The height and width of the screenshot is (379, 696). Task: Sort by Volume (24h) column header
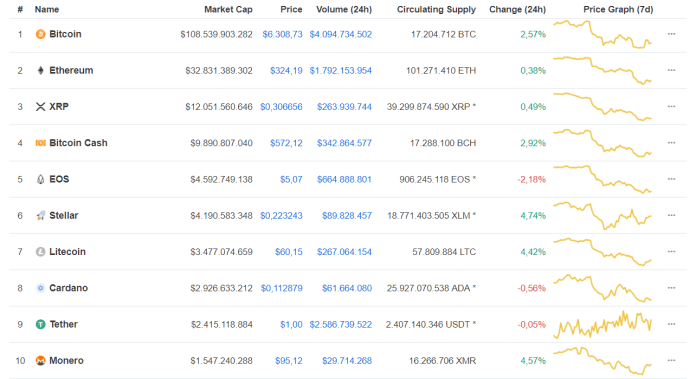click(344, 9)
